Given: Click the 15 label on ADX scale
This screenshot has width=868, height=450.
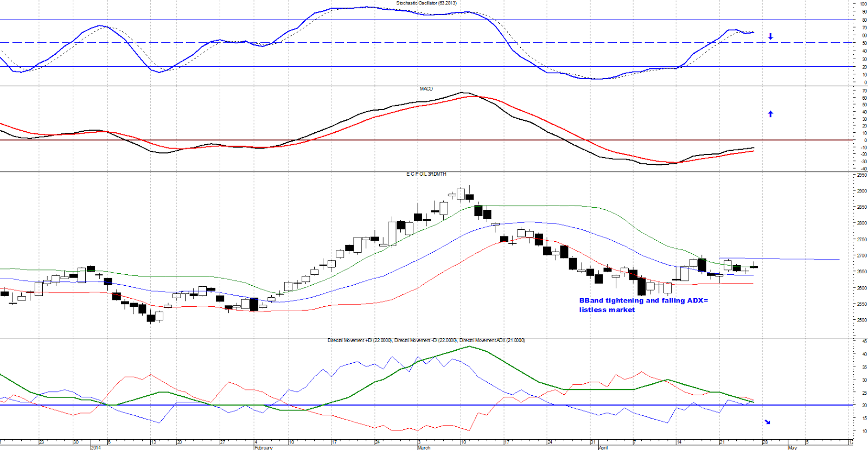Looking at the screenshot, I should pos(864,419).
